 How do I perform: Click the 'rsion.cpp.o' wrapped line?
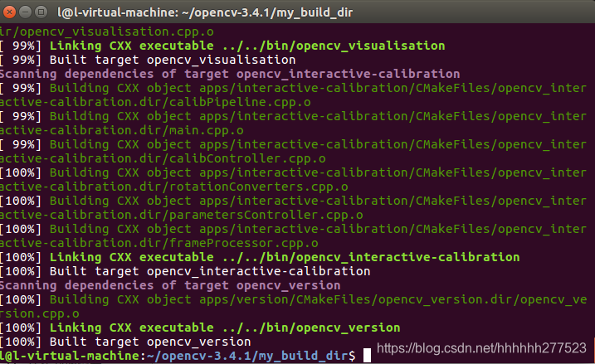tap(40, 313)
